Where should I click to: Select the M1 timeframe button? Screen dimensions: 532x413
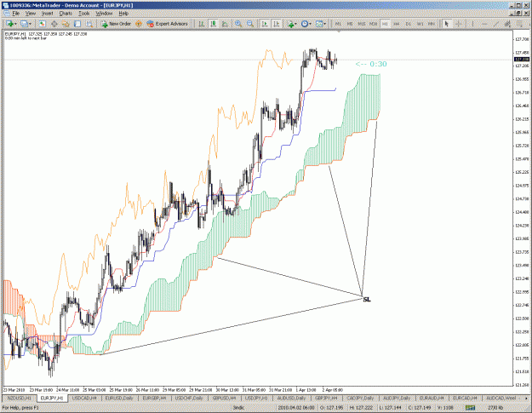click(x=338, y=24)
